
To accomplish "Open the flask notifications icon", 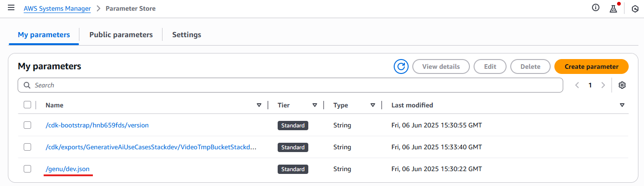I will point(613,8).
